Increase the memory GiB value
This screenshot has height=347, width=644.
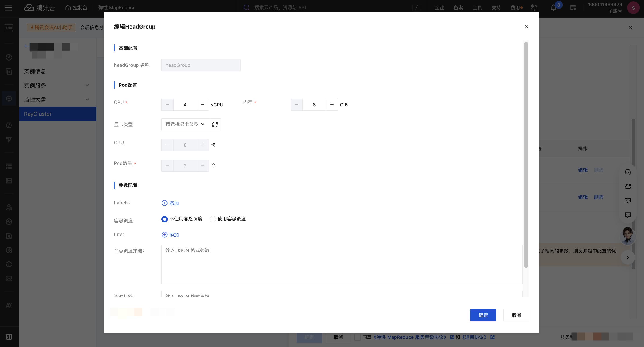332,105
